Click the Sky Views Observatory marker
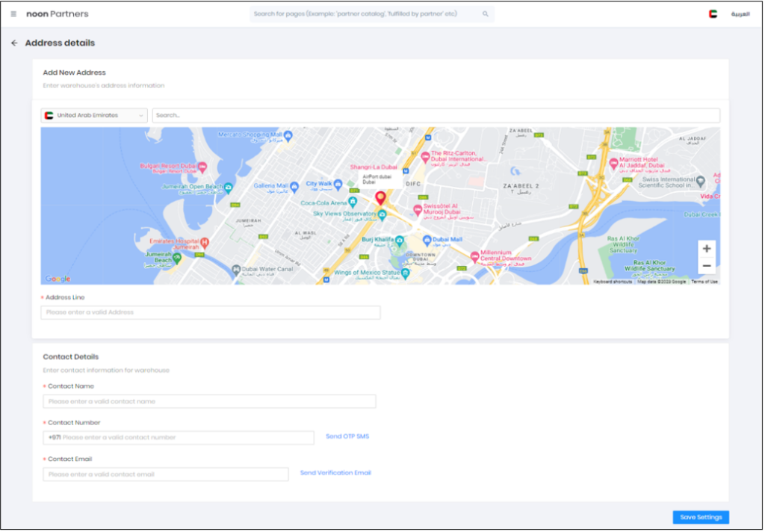This screenshot has width=765, height=532. [382, 214]
